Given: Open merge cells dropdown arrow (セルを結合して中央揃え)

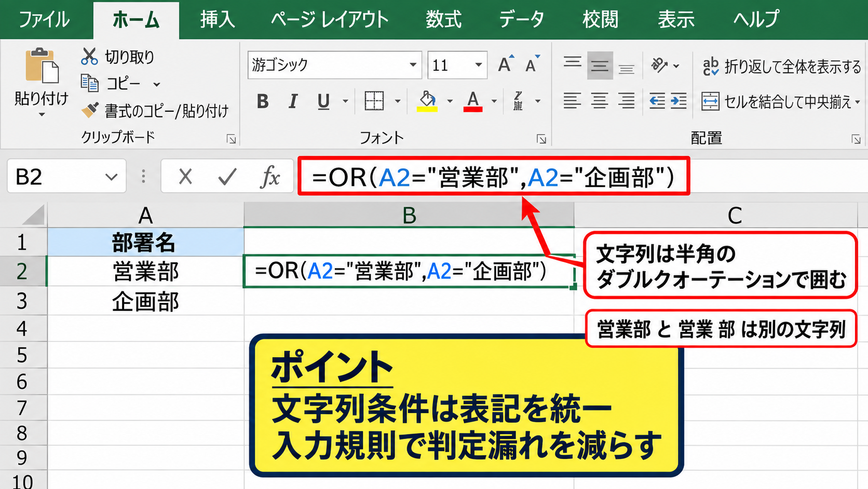Looking at the screenshot, I should (x=858, y=102).
